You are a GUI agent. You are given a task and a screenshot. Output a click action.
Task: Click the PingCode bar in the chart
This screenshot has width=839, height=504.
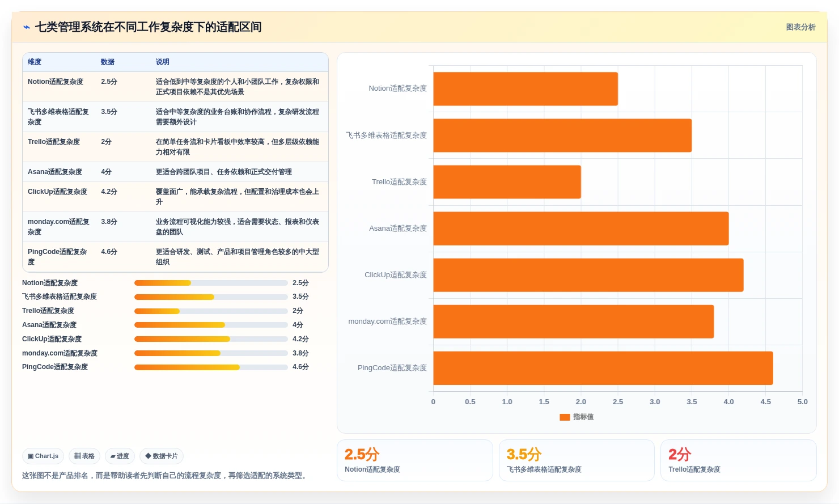[603, 368]
